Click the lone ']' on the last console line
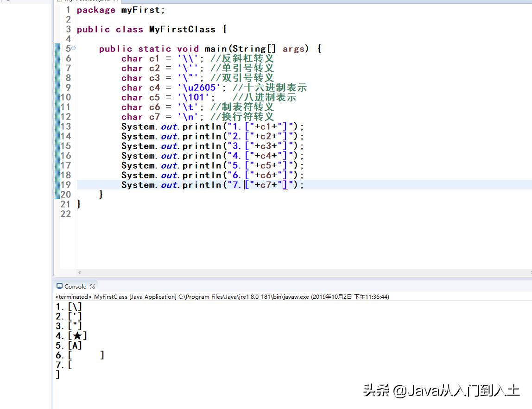 (x=57, y=375)
